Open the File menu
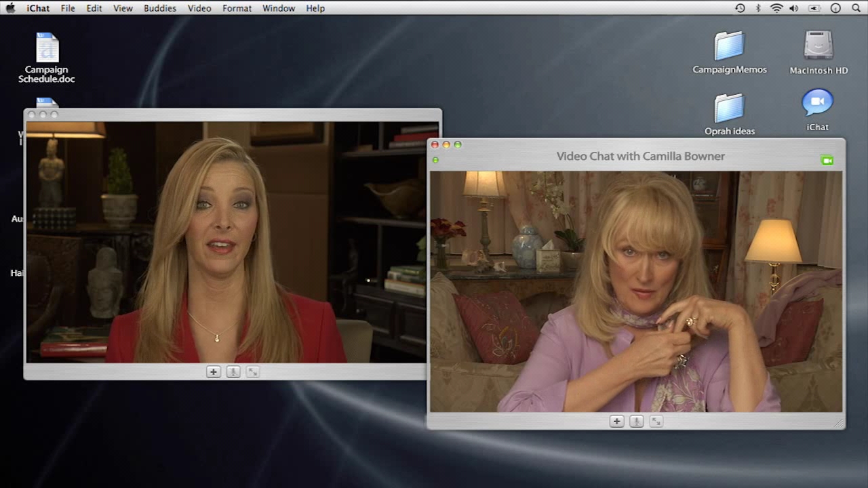This screenshot has width=868, height=488. (x=68, y=8)
